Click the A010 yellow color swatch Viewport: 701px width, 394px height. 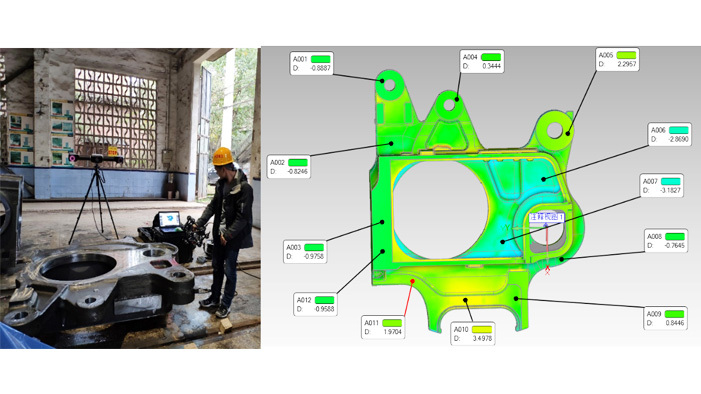[481, 330]
